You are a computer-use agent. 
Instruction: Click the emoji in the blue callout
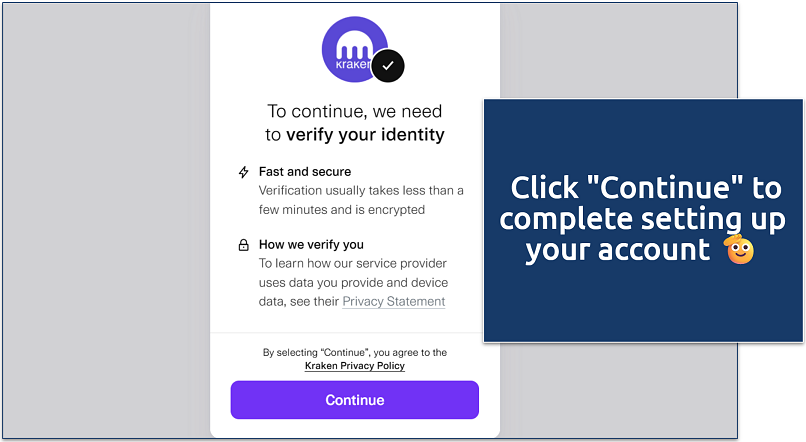point(740,250)
